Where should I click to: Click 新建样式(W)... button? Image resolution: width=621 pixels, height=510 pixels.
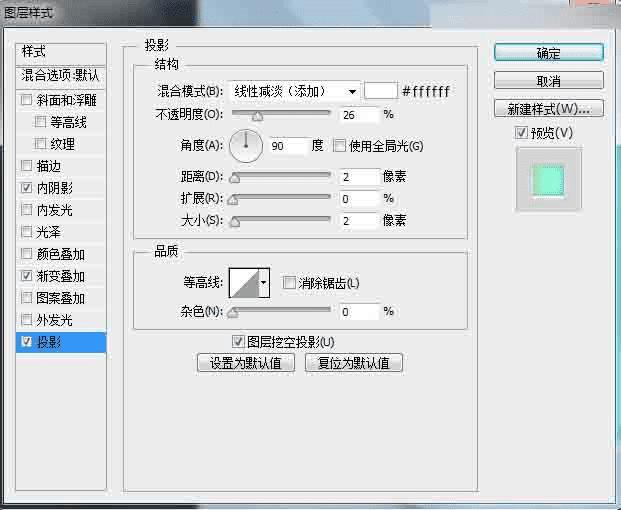tap(549, 108)
